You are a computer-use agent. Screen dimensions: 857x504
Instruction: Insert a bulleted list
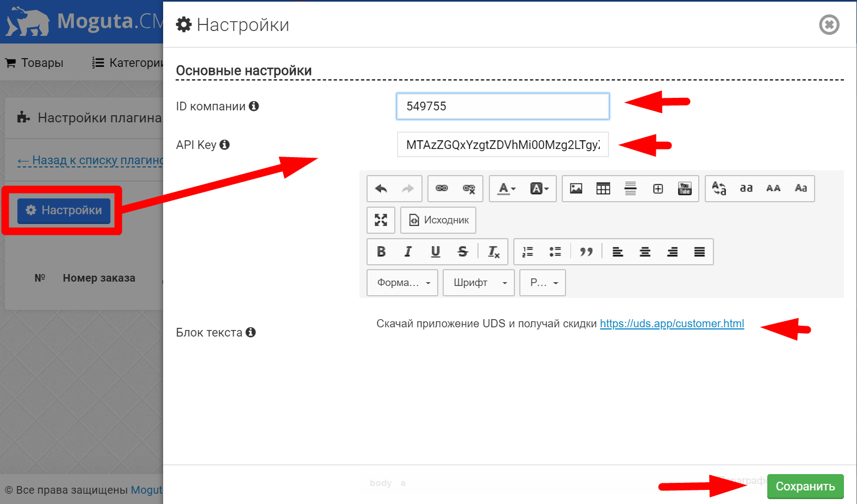(x=555, y=252)
